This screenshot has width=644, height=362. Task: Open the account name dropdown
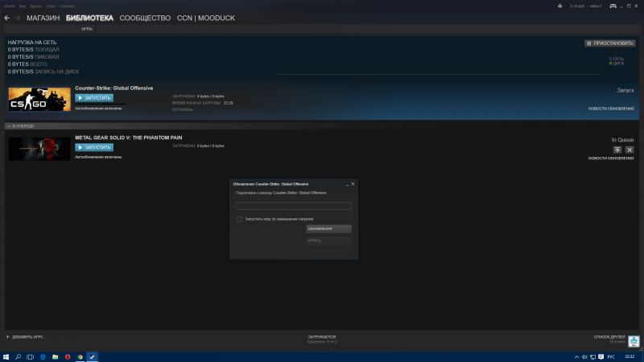[596, 6]
